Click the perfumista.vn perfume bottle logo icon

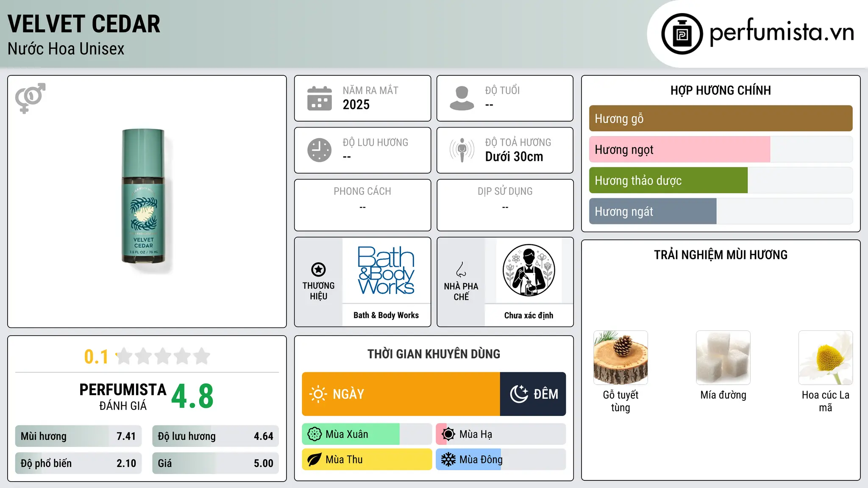[682, 34]
